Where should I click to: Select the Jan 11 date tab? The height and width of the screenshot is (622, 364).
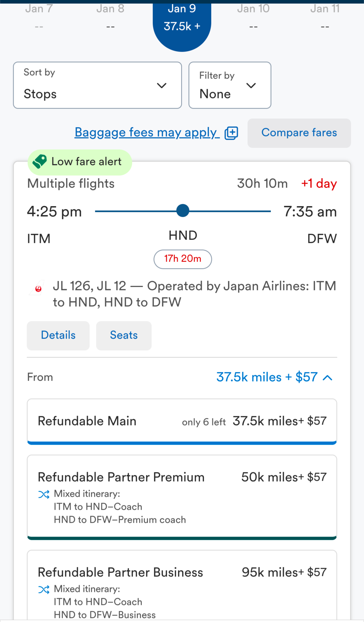click(325, 17)
